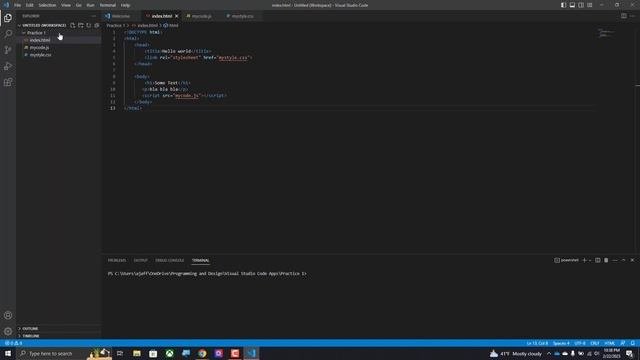640x360 pixels.
Task: Click New File icon in explorer header
Action: (x=73, y=25)
